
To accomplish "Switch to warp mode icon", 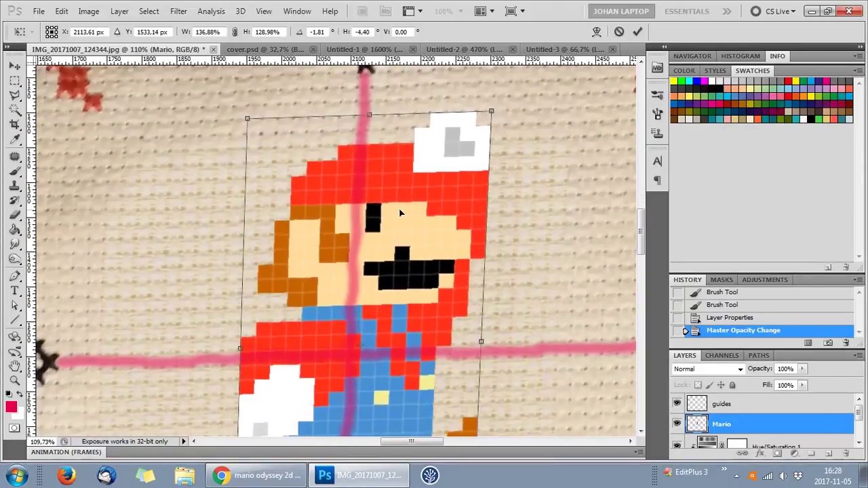I will [597, 32].
